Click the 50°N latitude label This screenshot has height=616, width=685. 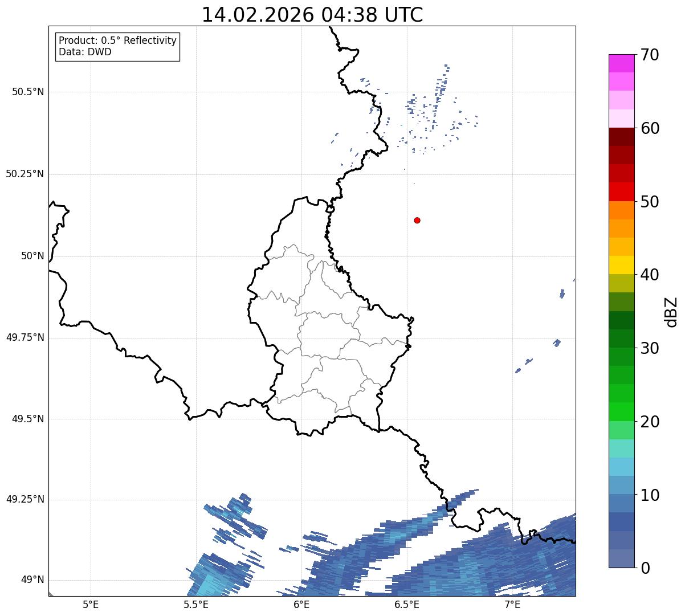[33, 256]
